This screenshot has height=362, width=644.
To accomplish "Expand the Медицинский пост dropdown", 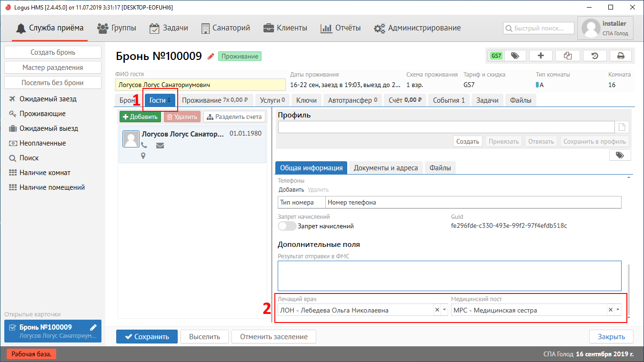I will pos(618,310).
